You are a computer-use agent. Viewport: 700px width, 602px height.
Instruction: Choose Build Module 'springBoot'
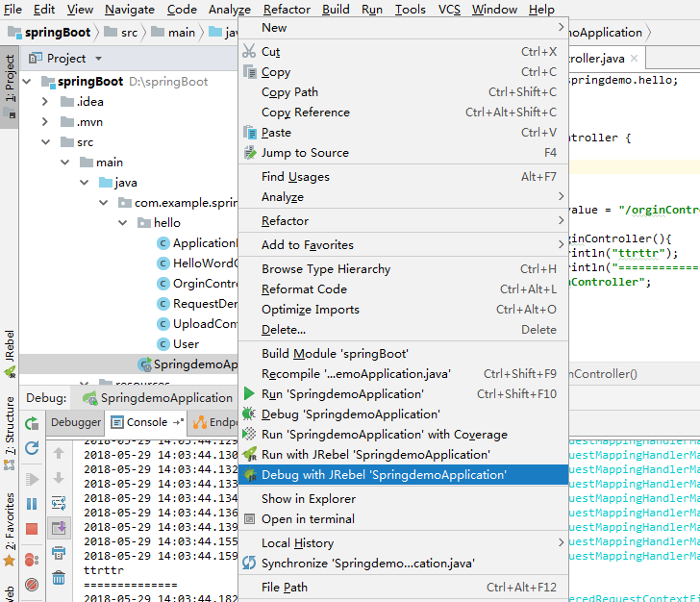pos(404,354)
